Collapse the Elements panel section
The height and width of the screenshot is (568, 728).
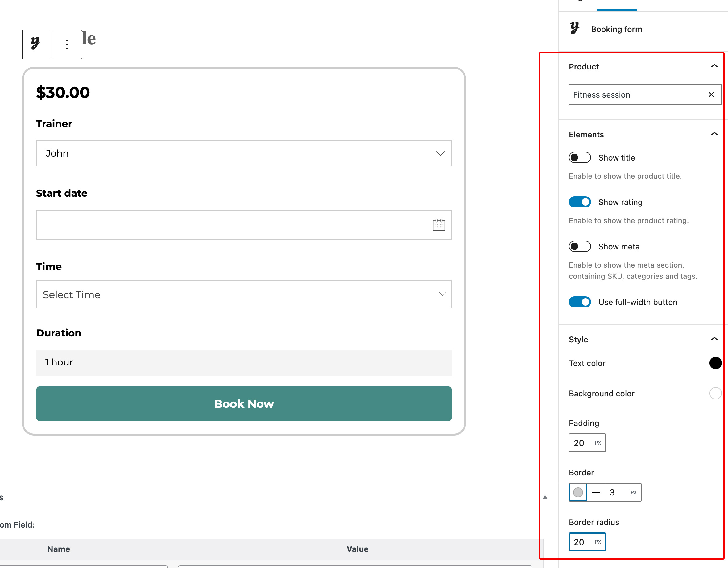click(714, 134)
